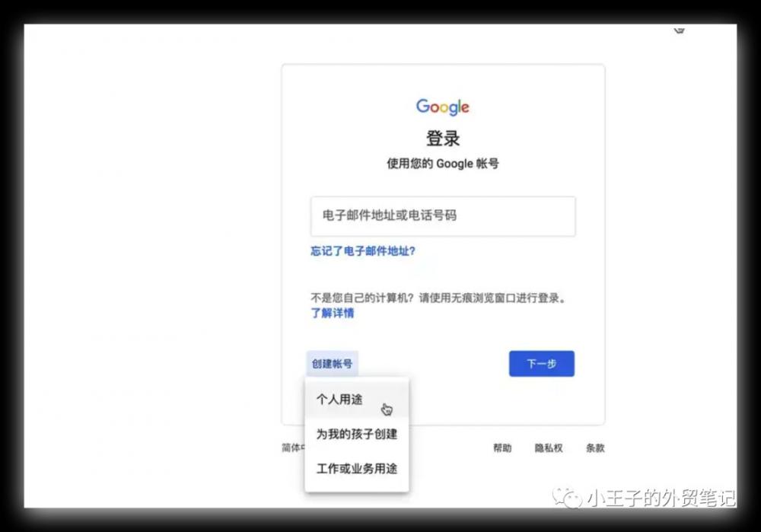Open the 忘记了电子邮件地址? link
Screen dimensions: 761x532
click(x=363, y=251)
